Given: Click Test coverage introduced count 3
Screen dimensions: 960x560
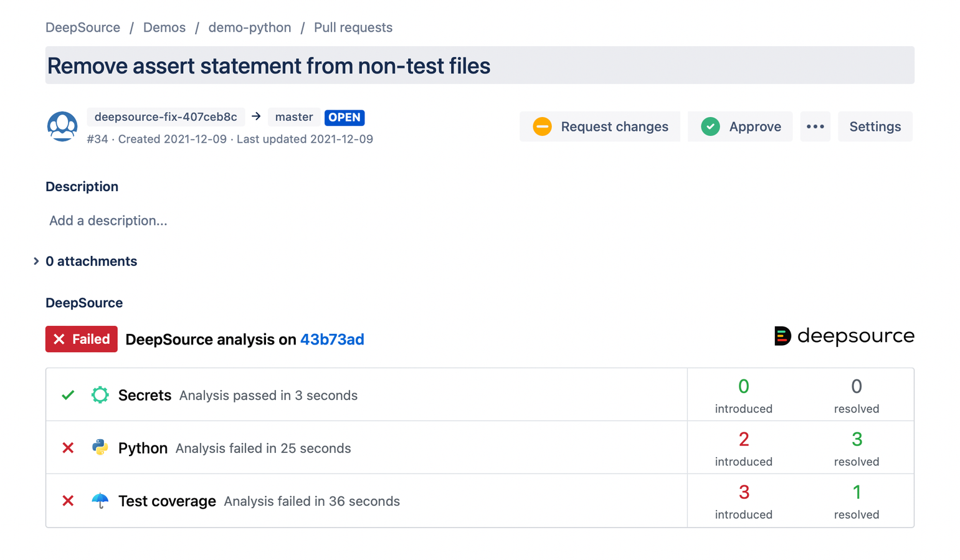Looking at the screenshot, I should (x=744, y=492).
